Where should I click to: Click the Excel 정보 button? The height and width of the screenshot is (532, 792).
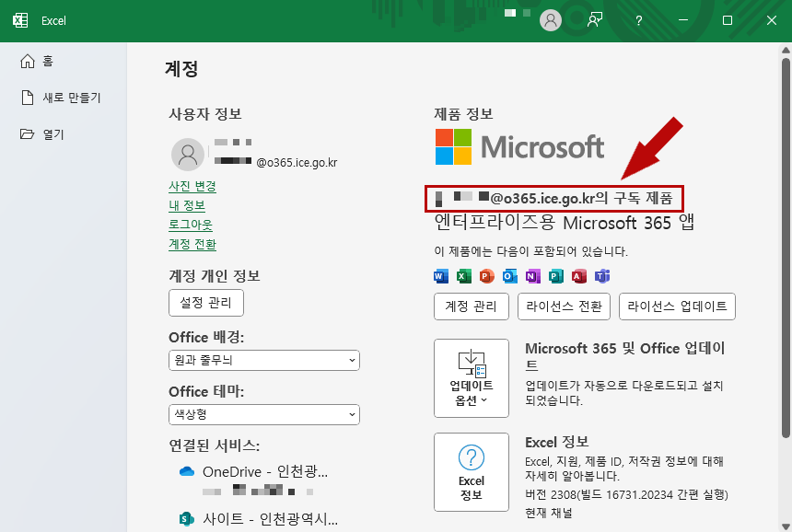coord(472,472)
